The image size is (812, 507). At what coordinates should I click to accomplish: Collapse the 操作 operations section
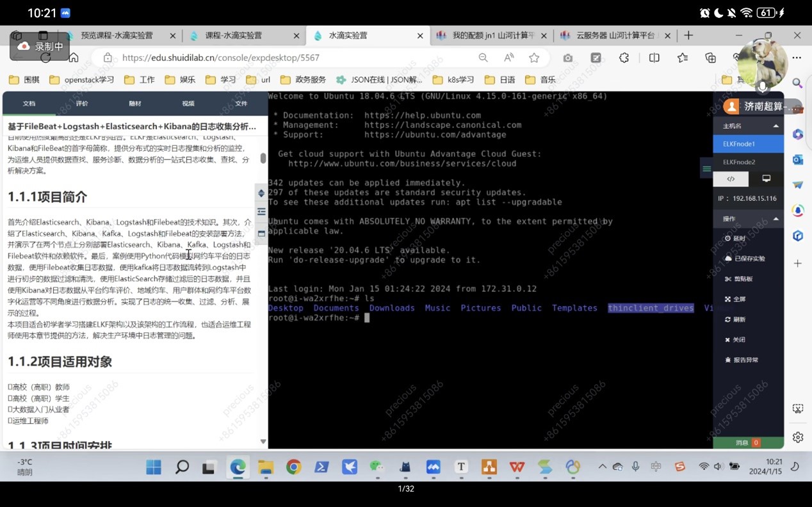(775, 219)
